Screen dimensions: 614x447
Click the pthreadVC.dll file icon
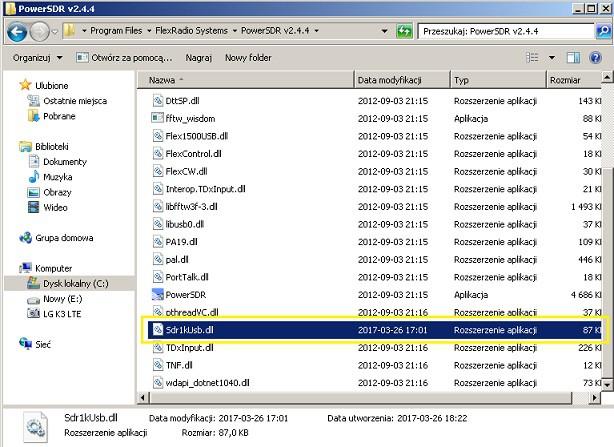pos(157,312)
